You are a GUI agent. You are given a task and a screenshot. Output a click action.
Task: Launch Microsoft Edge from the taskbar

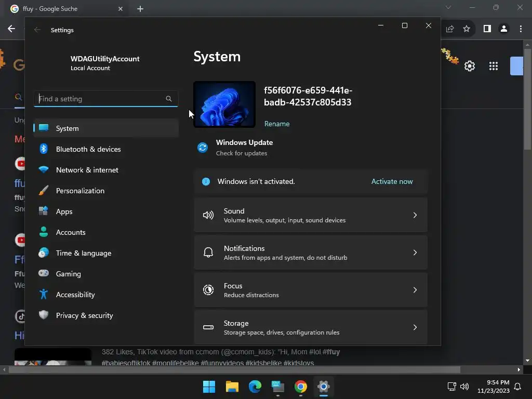coord(255,387)
